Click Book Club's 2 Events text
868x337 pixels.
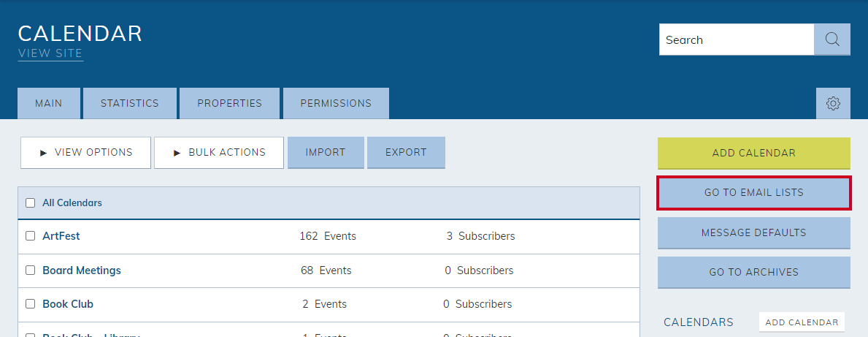tap(324, 304)
